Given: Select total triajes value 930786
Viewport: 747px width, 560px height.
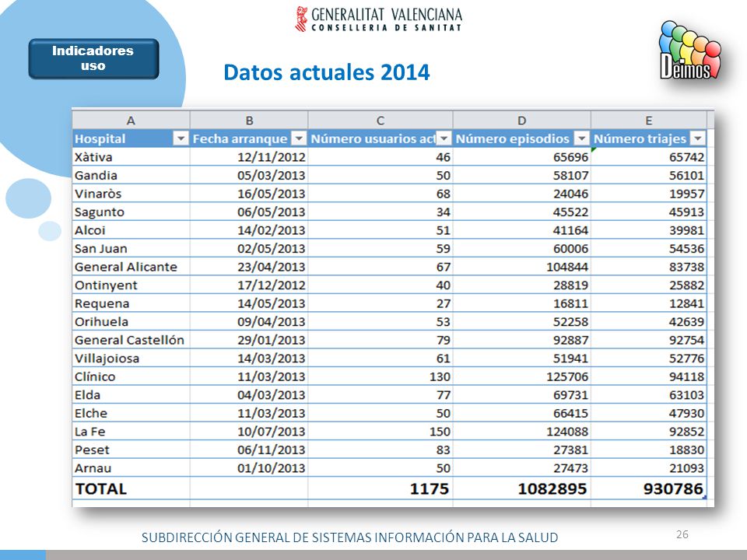Looking at the screenshot, I should tap(649, 488).
